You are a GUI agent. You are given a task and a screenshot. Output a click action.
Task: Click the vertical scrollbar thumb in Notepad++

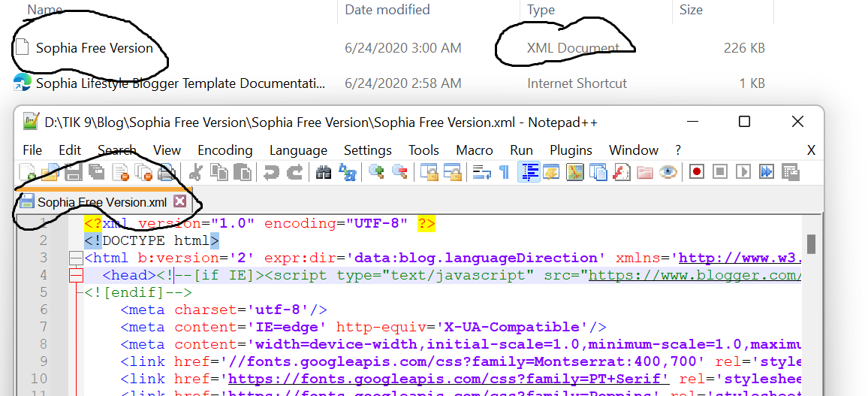811,243
